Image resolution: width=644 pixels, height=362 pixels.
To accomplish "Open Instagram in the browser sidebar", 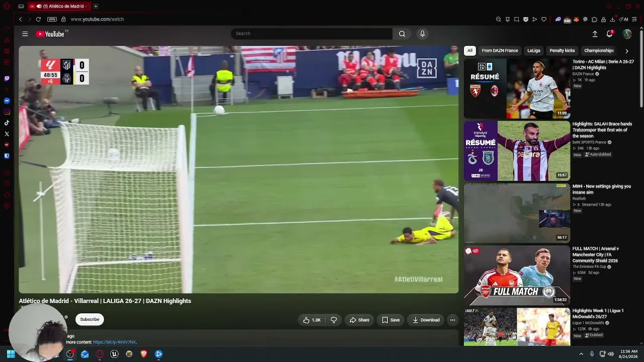I will tap(7, 112).
